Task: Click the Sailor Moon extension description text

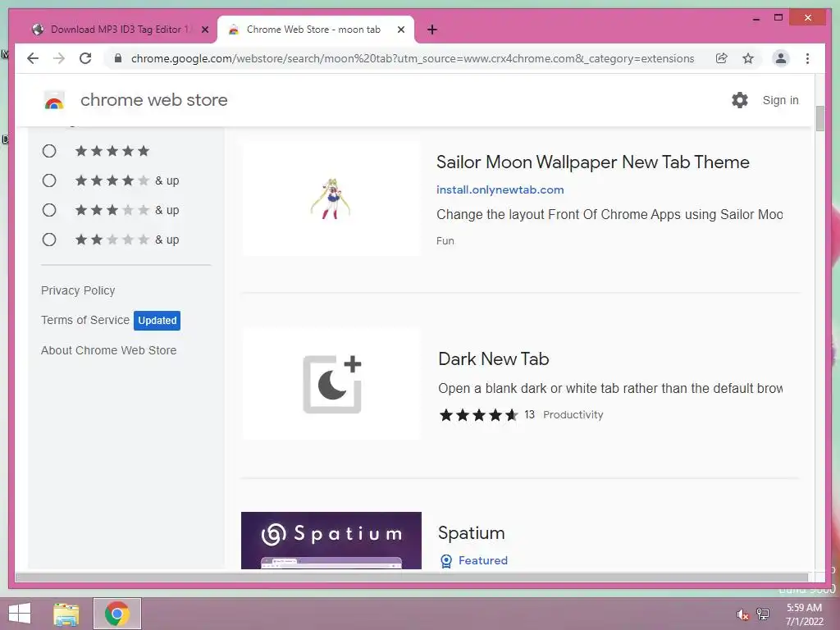Action: (609, 215)
